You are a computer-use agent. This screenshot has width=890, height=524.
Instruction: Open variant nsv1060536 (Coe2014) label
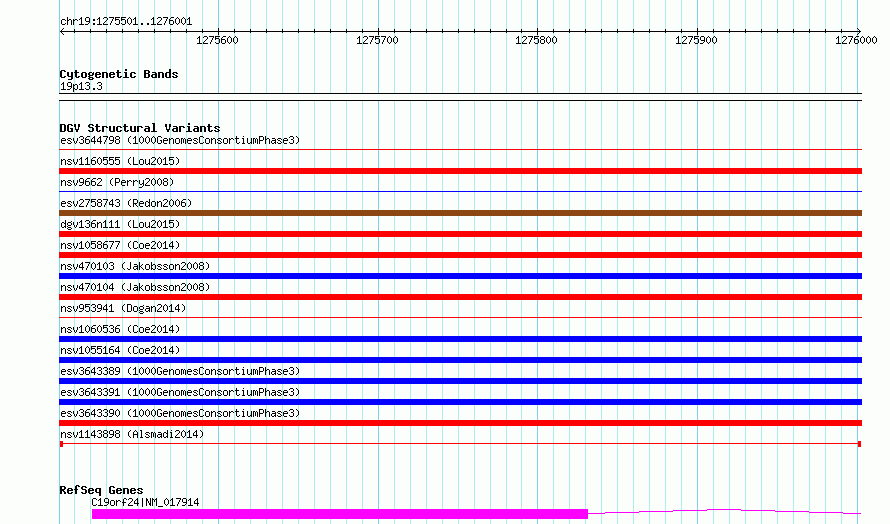coord(120,329)
